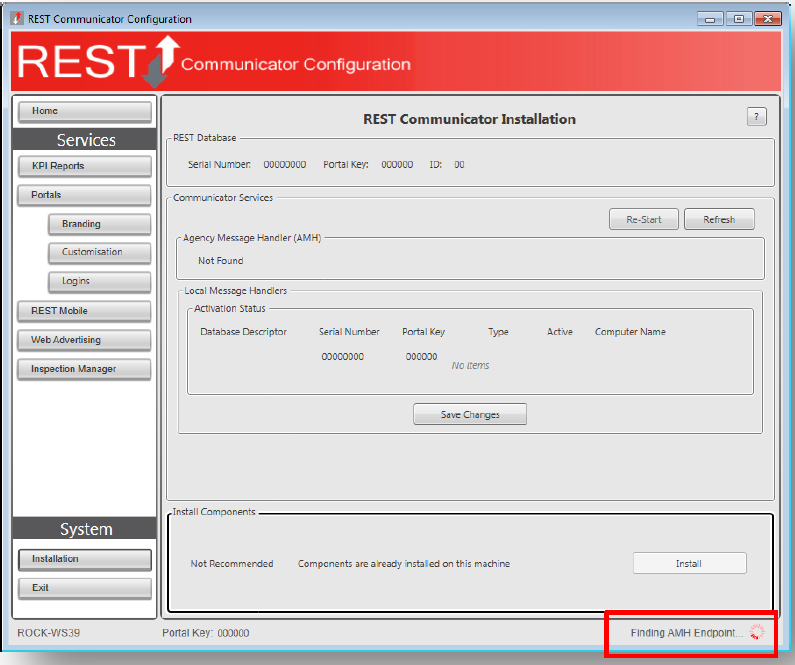Click the 'Not Recommended' label

pos(232,564)
